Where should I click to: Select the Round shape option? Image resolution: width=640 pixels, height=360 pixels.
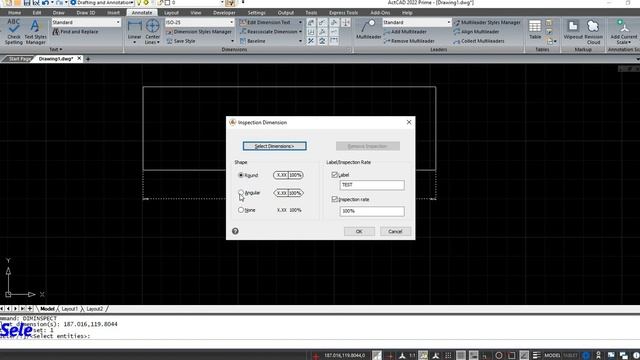tap(241, 175)
